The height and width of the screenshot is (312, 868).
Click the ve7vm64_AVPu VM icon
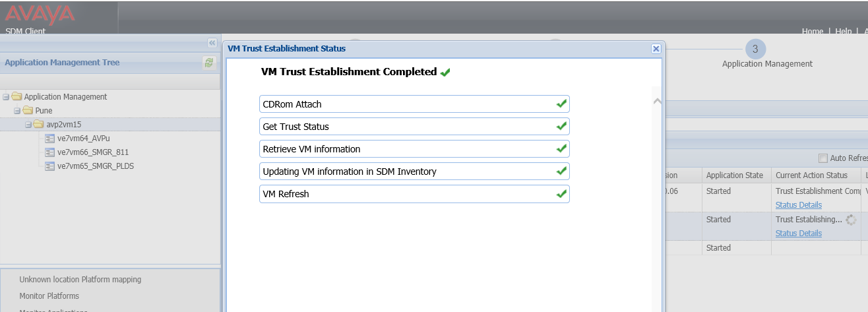tap(49, 139)
